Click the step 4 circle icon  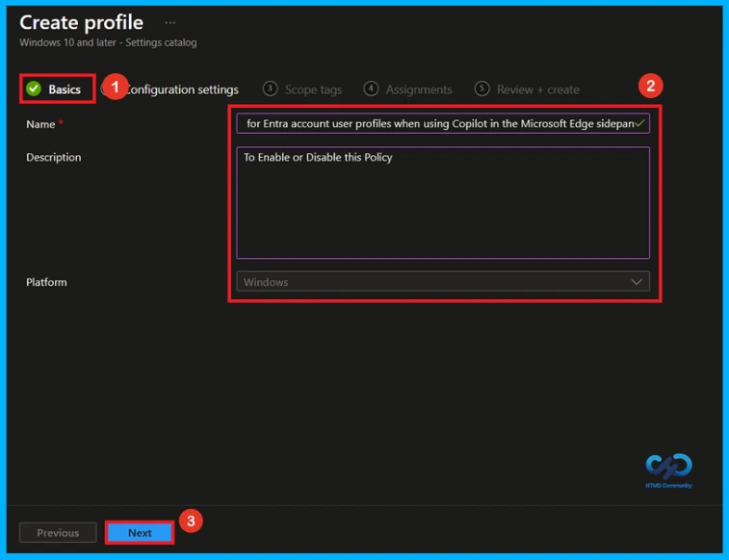coord(371,89)
